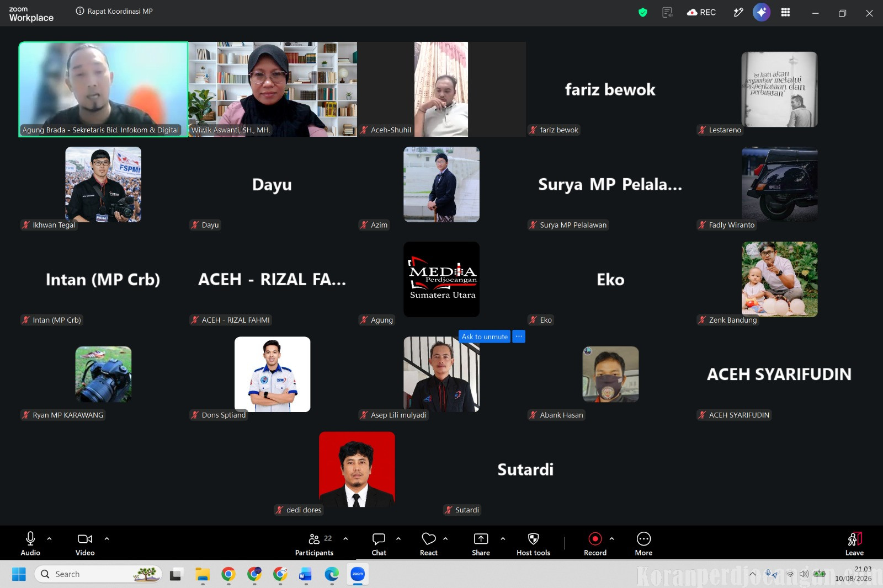The height and width of the screenshot is (588, 883).
Task: Select Agung Brada's video tile
Action: pos(103,89)
